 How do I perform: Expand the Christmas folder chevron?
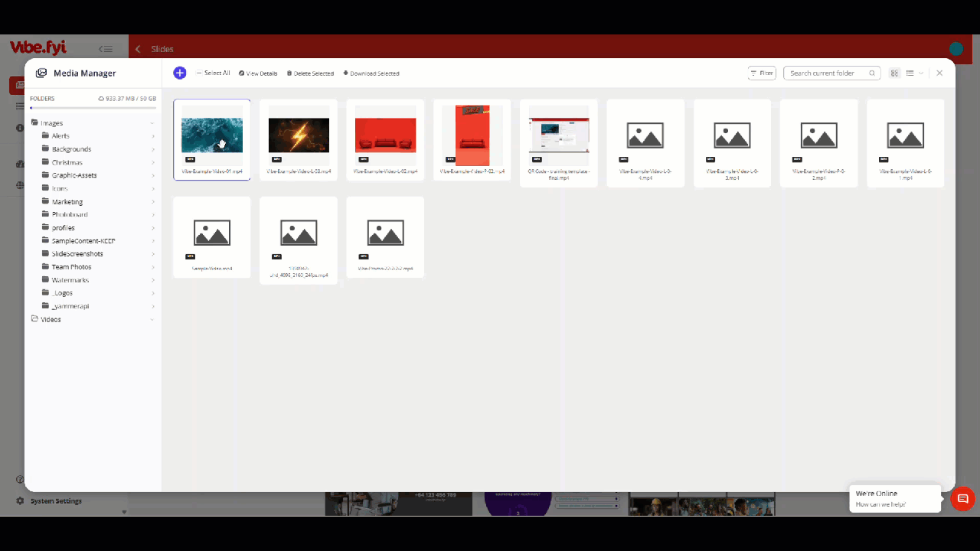153,162
